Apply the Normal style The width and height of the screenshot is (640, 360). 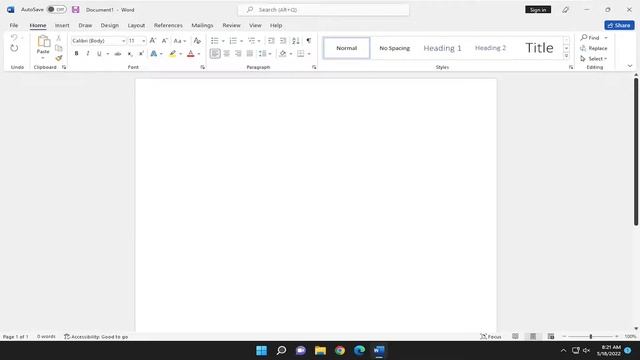347,48
